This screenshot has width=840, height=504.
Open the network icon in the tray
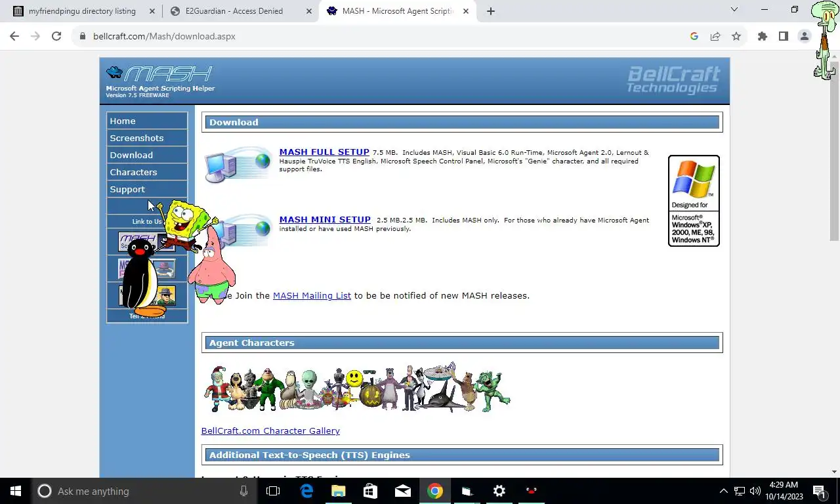point(740,491)
